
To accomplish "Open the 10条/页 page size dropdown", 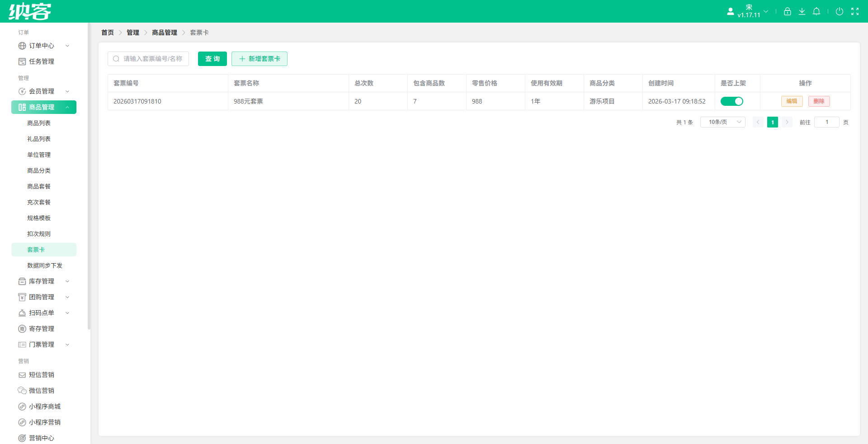I will coord(722,122).
